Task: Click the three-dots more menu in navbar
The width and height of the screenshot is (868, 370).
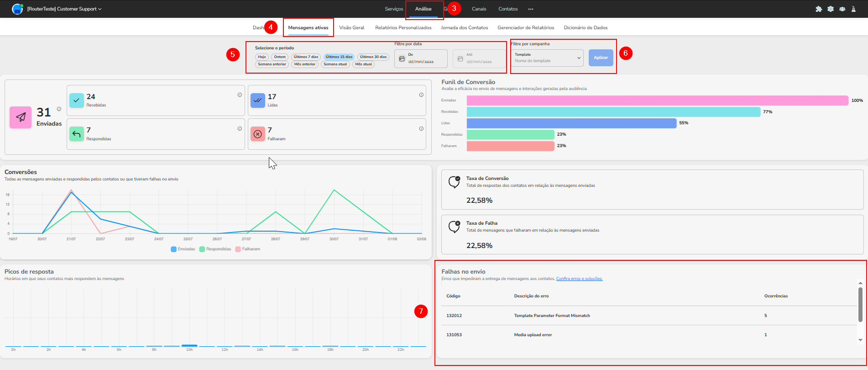Action: coord(531,9)
